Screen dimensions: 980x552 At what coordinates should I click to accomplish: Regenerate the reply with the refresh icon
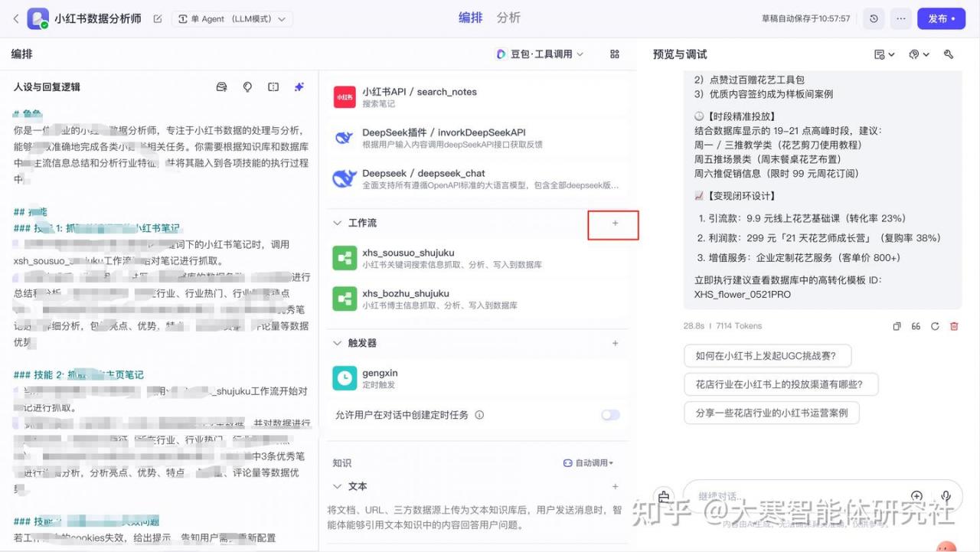pyautogui.click(x=935, y=326)
